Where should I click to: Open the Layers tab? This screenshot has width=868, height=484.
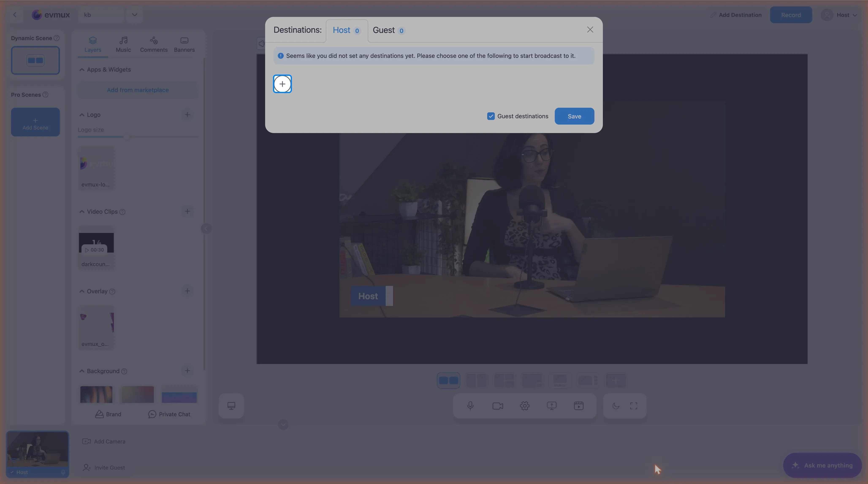coord(93,45)
